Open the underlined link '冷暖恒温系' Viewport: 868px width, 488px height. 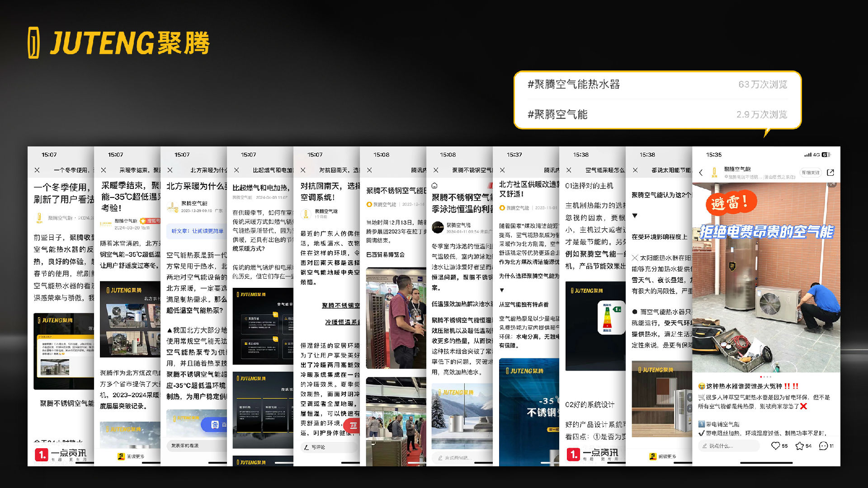[342, 322]
